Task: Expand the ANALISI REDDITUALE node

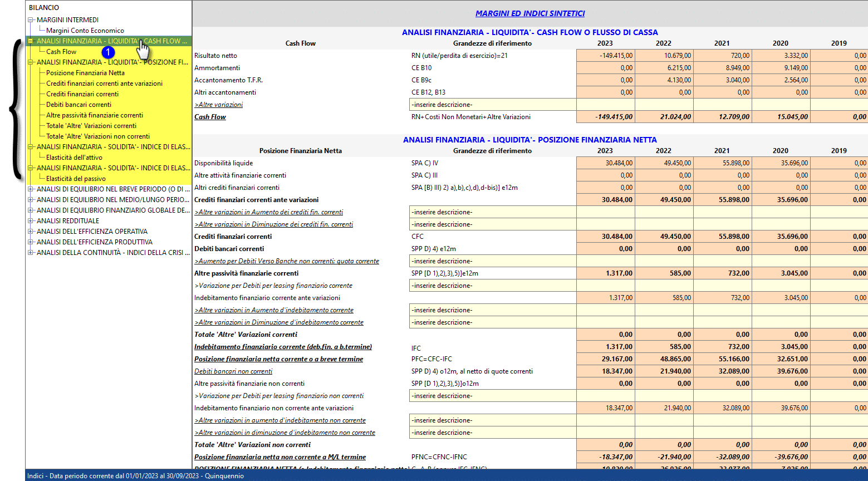Action: point(31,221)
